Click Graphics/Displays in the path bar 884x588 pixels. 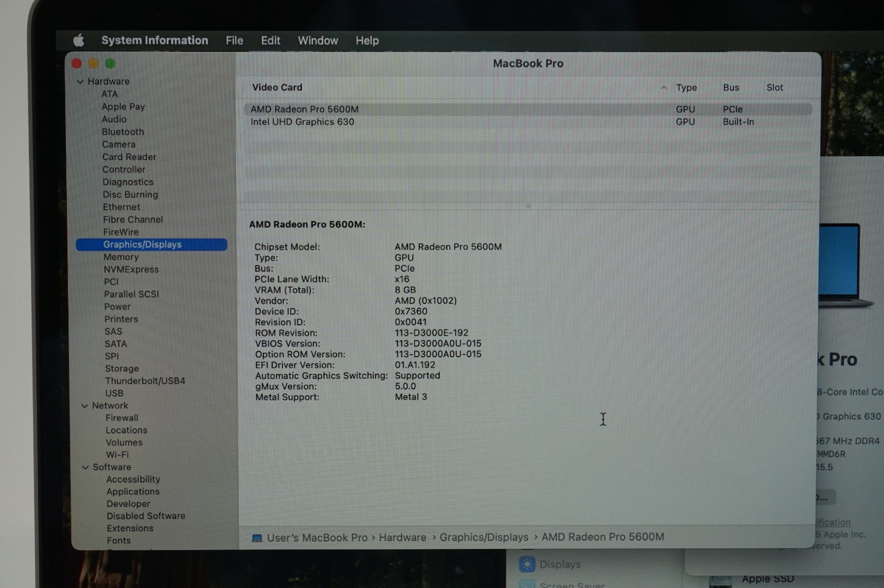click(484, 537)
